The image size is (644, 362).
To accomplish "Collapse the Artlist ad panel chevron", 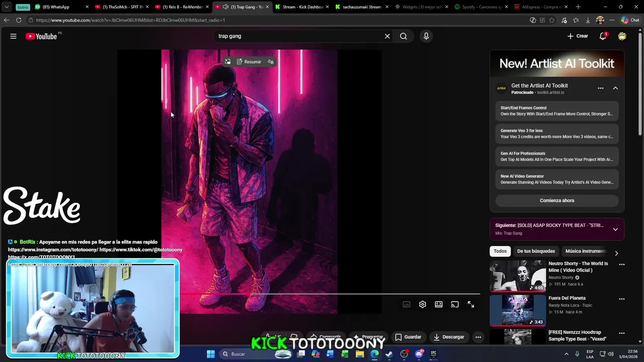I will (x=615, y=88).
